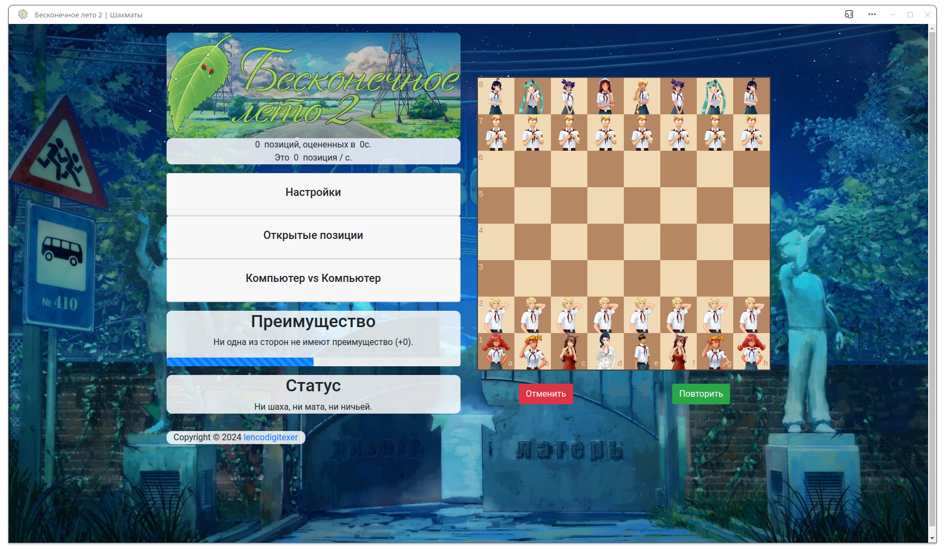The height and width of the screenshot is (560, 945).
Task: Select the white pawn on h2
Action: [x=751, y=315]
